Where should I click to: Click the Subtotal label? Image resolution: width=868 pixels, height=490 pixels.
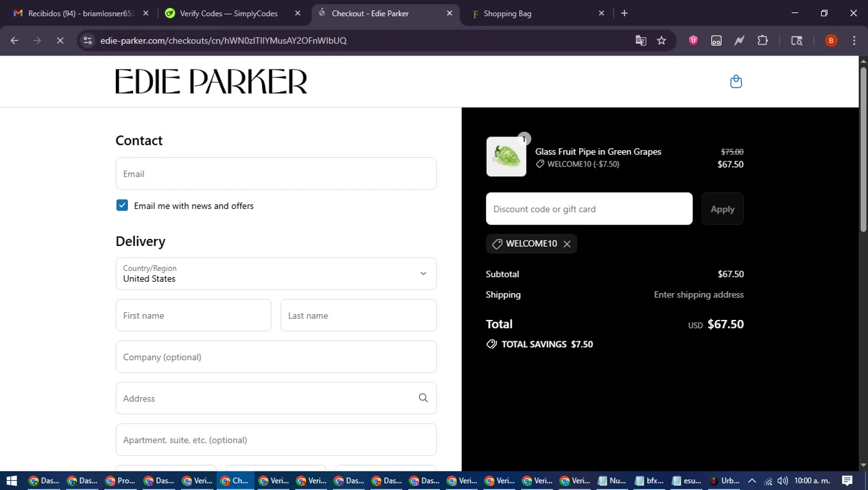502,274
